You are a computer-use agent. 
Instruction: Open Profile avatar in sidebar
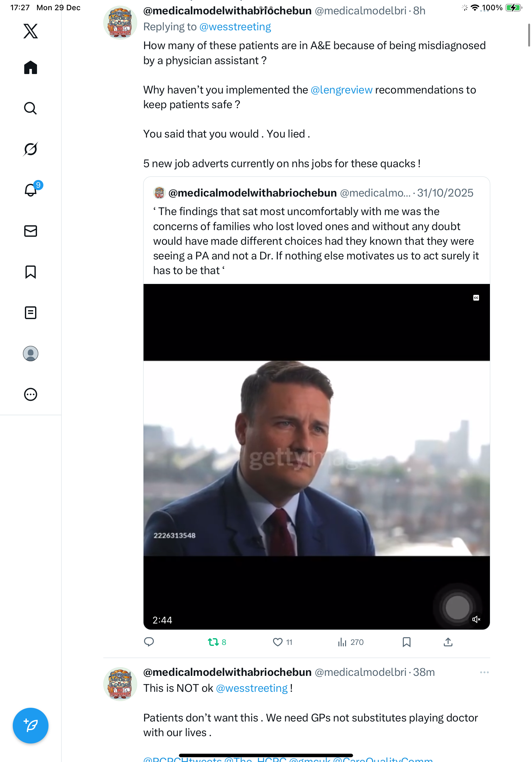click(31, 354)
